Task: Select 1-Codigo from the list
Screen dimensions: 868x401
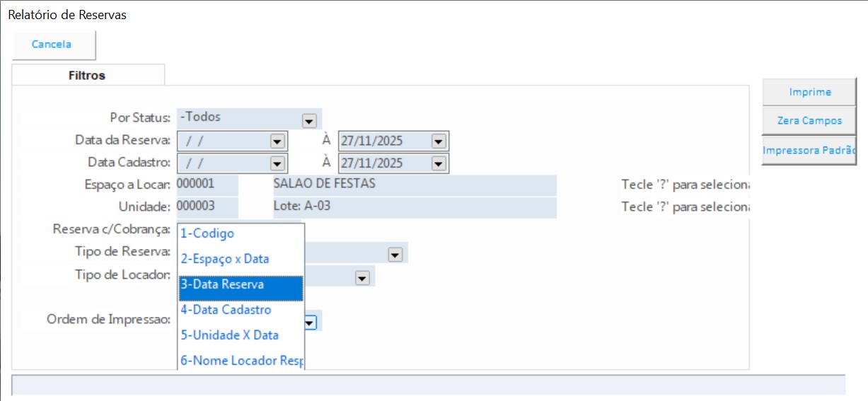Action: (241, 233)
